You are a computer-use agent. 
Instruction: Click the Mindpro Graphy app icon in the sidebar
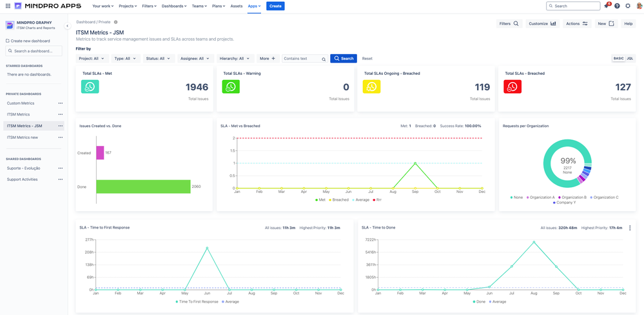(10, 25)
